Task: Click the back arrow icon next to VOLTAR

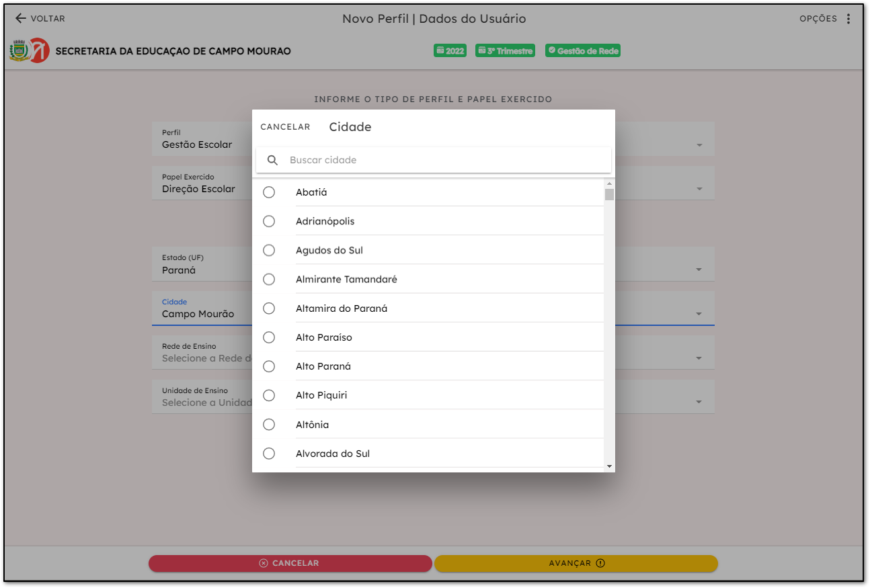Action: tap(21, 18)
